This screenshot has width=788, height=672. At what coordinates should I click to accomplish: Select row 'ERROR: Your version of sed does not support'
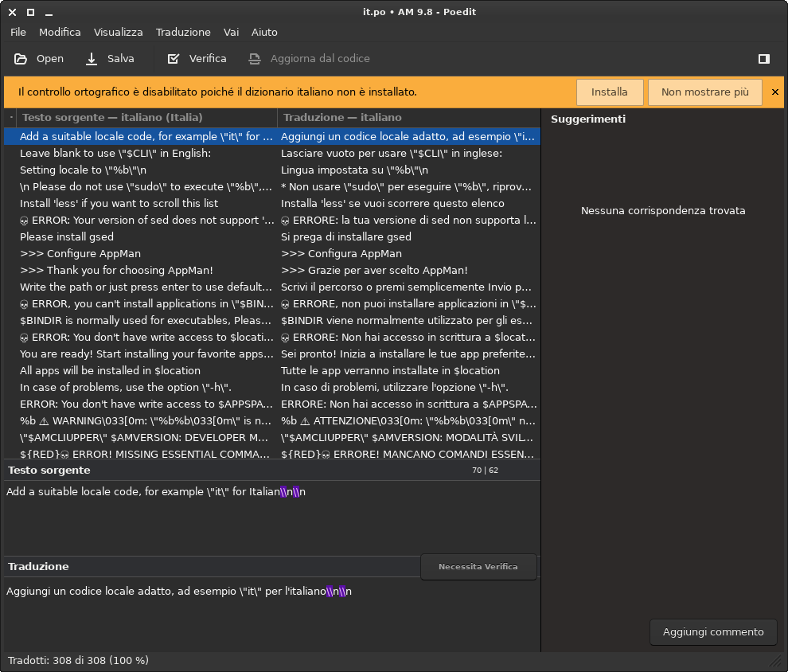(x=272, y=220)
